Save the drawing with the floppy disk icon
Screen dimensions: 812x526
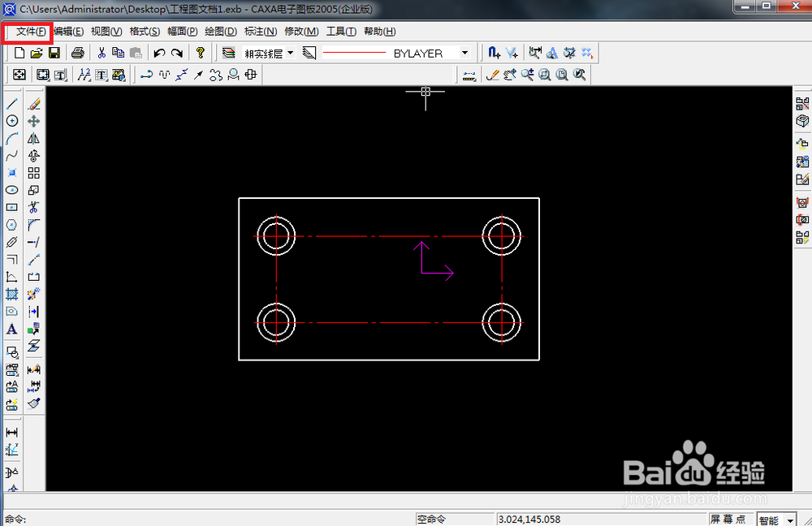(x=54, y=53)
